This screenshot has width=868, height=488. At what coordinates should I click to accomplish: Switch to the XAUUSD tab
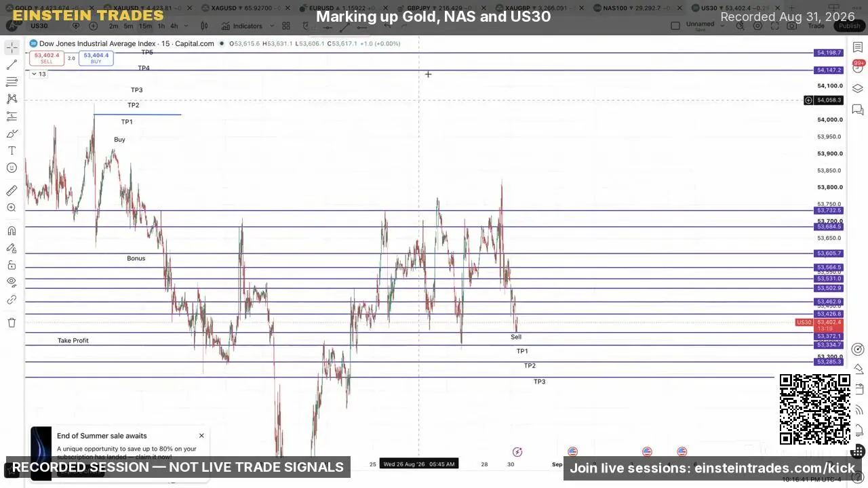[x=149, y=8]
